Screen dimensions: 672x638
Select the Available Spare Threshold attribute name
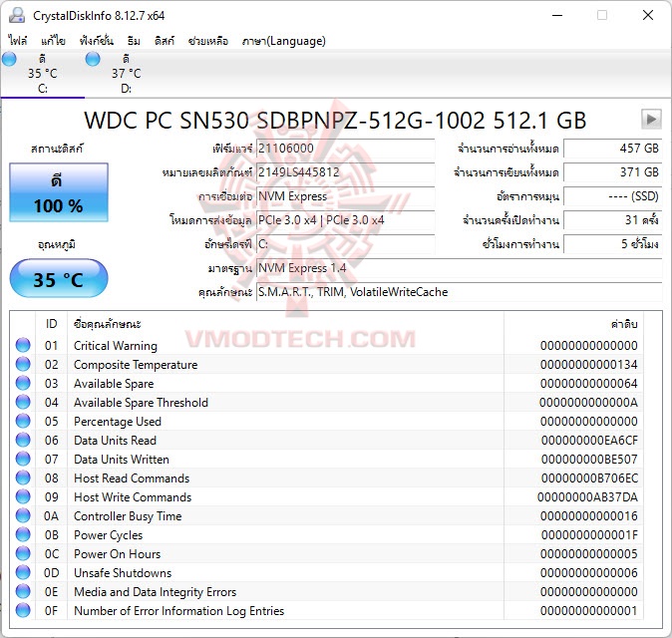[141, 403]
